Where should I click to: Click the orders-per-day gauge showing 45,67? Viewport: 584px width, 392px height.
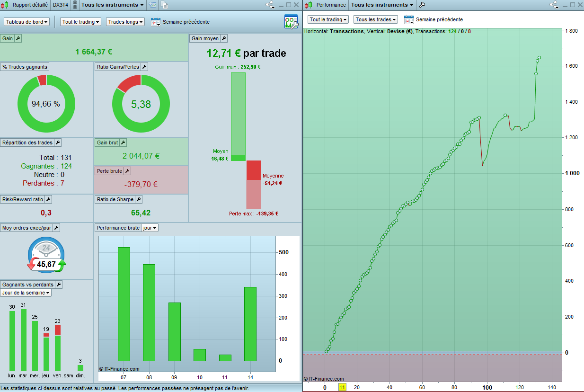tap(46, 256)
